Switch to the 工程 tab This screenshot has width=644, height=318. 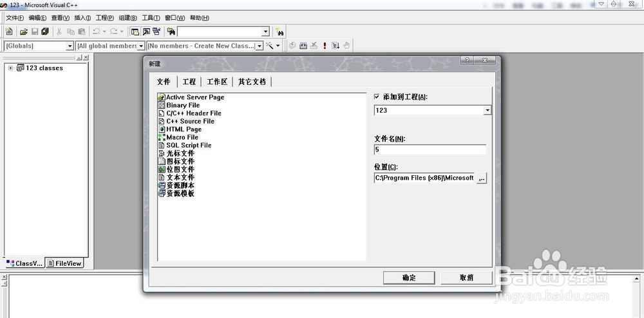pos(189,82)
